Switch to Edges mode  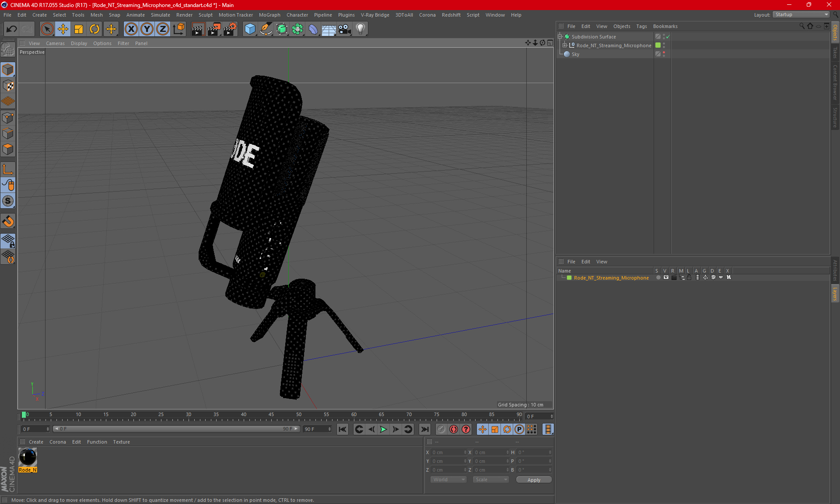8,133
